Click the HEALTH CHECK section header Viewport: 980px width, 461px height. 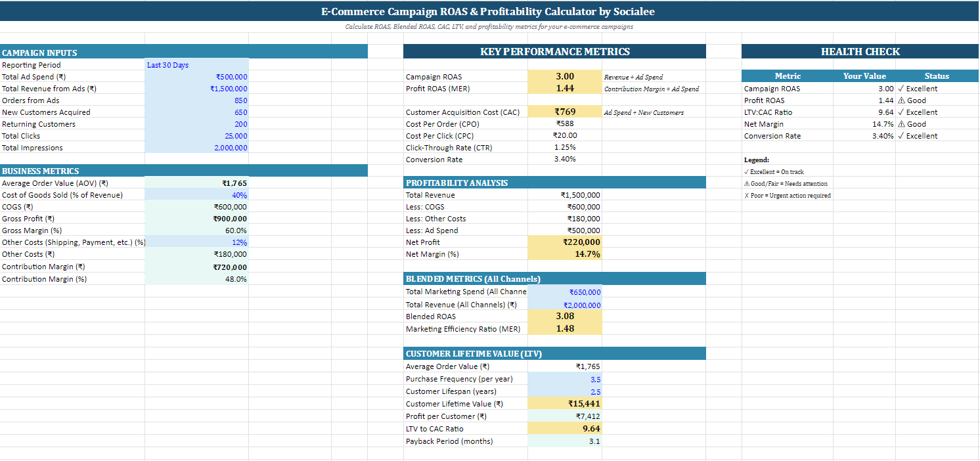point(860,51)
